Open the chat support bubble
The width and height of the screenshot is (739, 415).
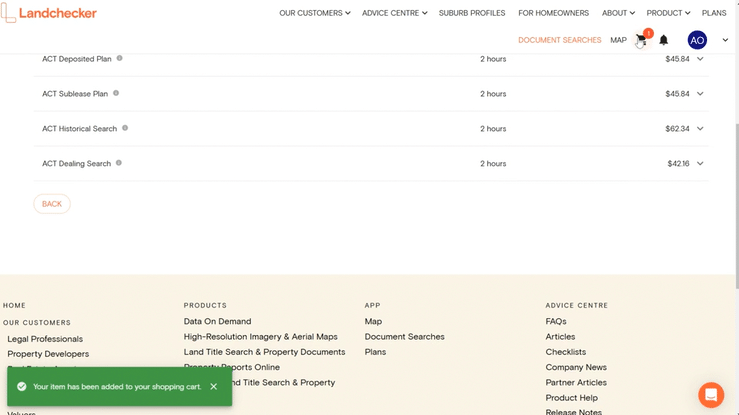pos(711,395)
